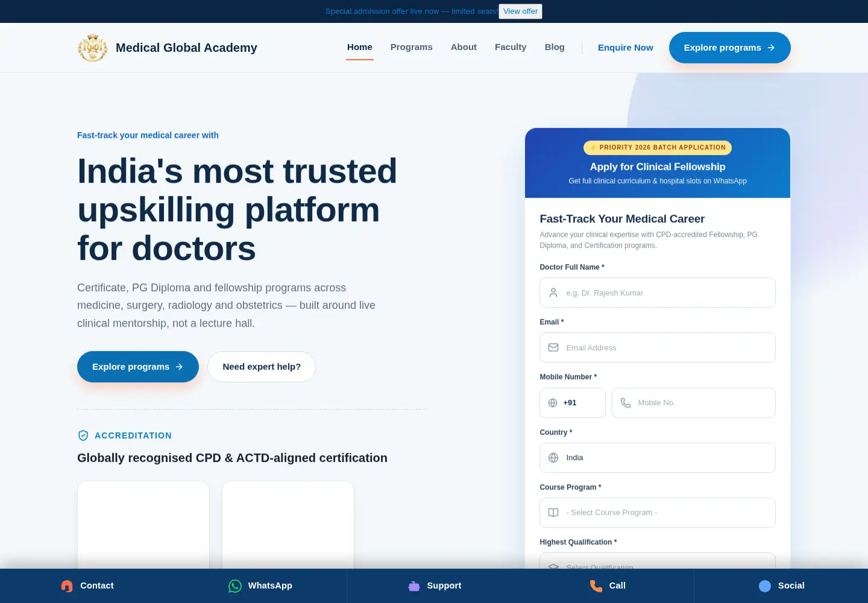Go to the Home nav item
Screen dimensions: 868x603
(360, 47)
